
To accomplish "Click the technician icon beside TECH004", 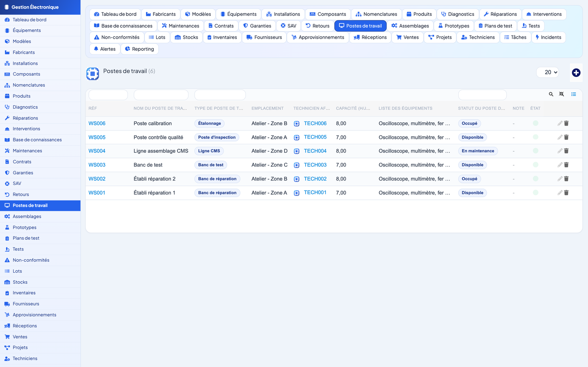I will (297, 151).
